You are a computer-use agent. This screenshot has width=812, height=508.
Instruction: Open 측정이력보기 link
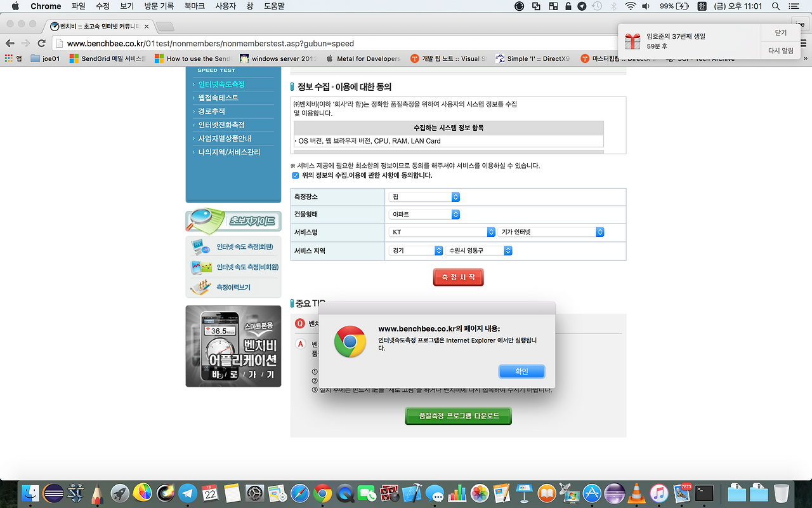(233, 288)
